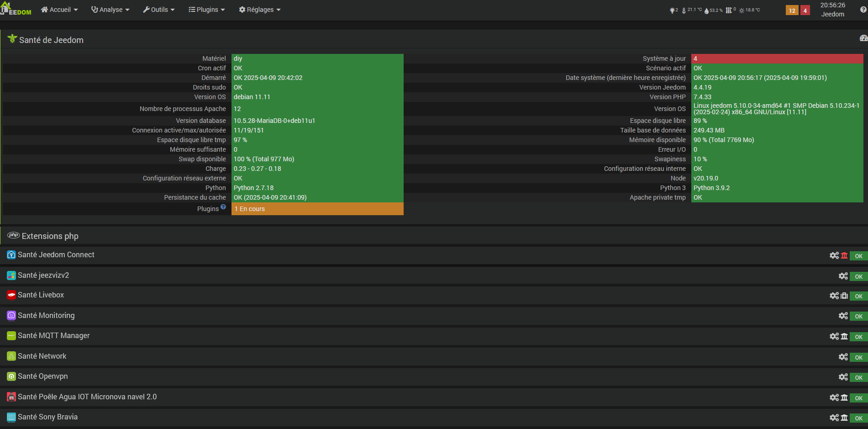Open the Outils menu
The image size is (868, 429).
[159, 10]
